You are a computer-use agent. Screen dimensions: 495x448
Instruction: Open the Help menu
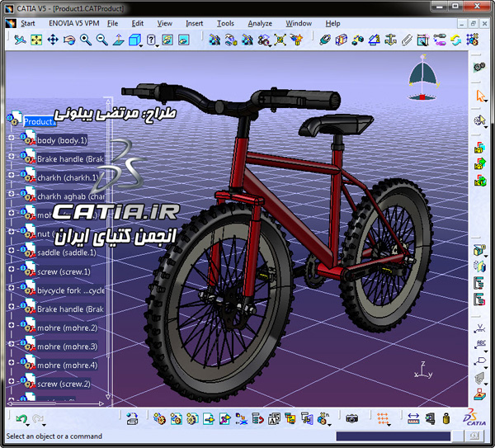332,23
